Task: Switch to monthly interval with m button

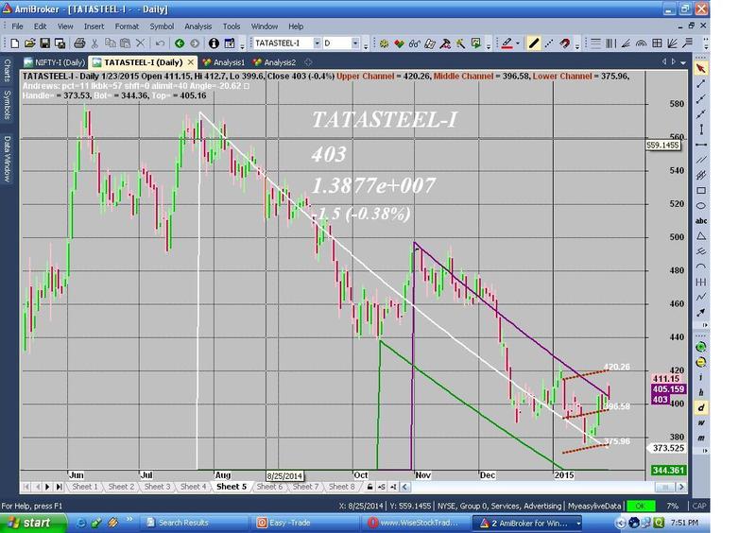Action: point(701,438)
